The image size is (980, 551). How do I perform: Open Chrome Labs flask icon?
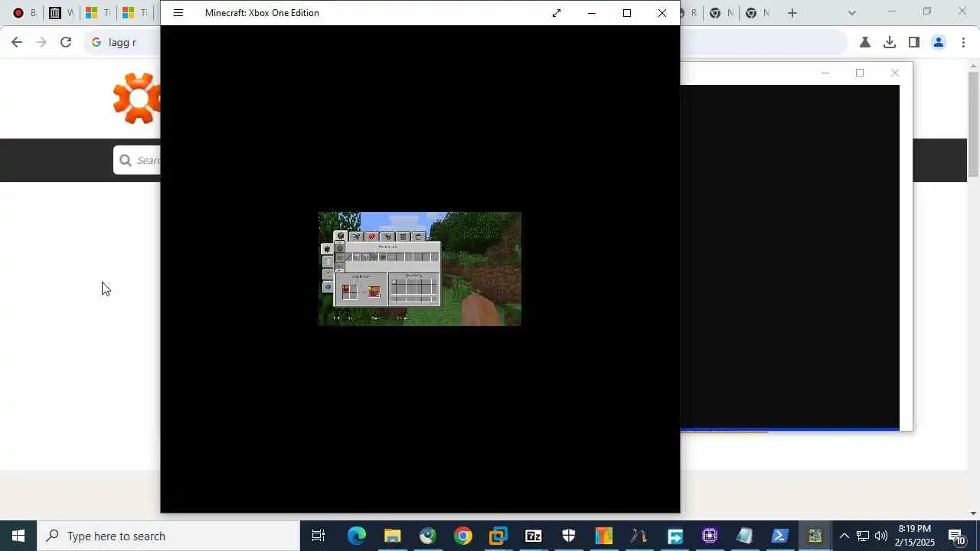click(x=864, y=42)
